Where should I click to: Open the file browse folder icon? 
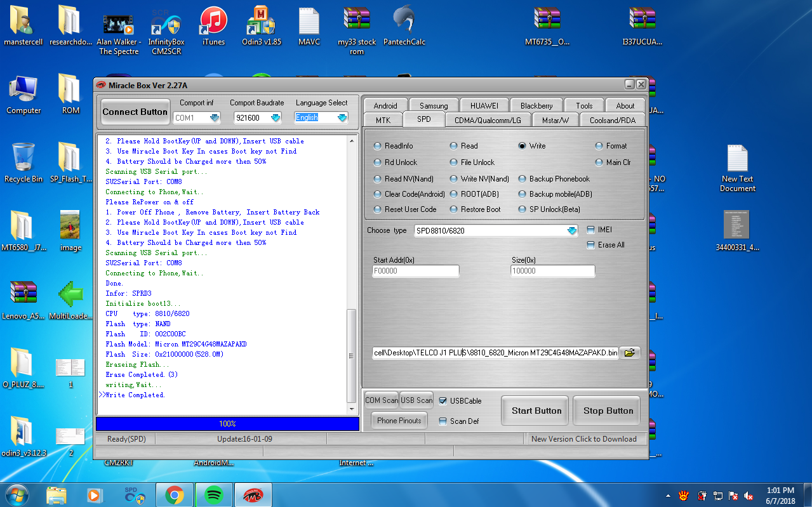point(629,353)
